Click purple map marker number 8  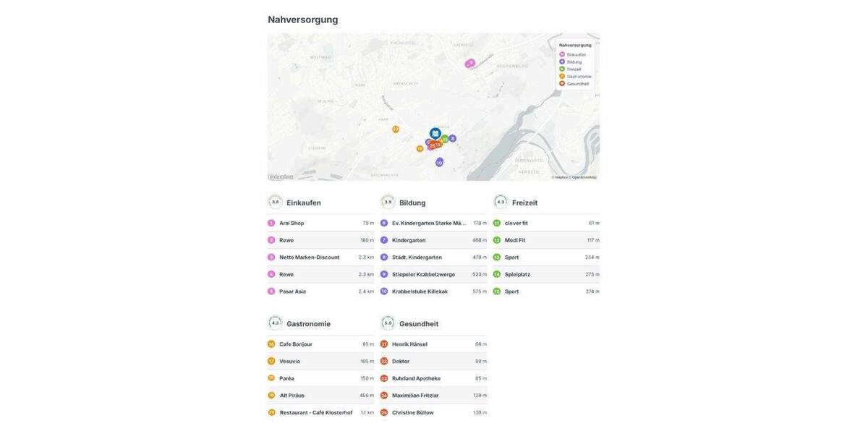click(x=453, y=138)
